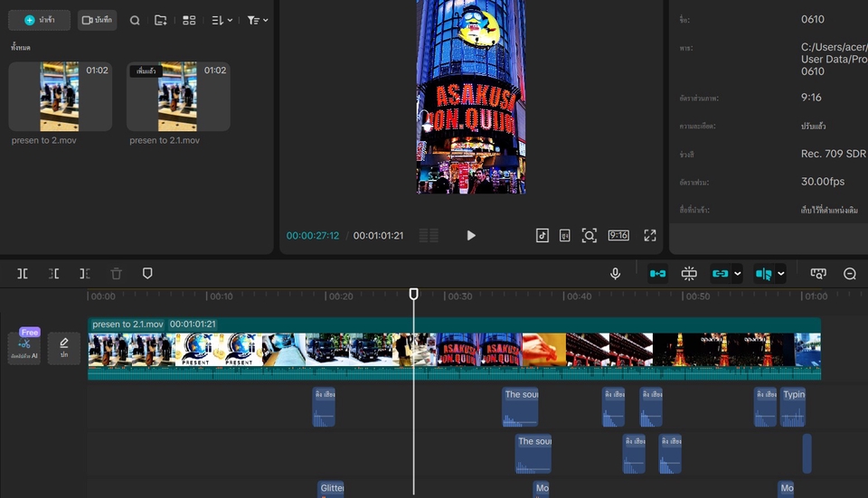The height and width of the screenshot is (498, 868).
Task: Open the grid lines icon beside timecode
Action: coord(429,236)
